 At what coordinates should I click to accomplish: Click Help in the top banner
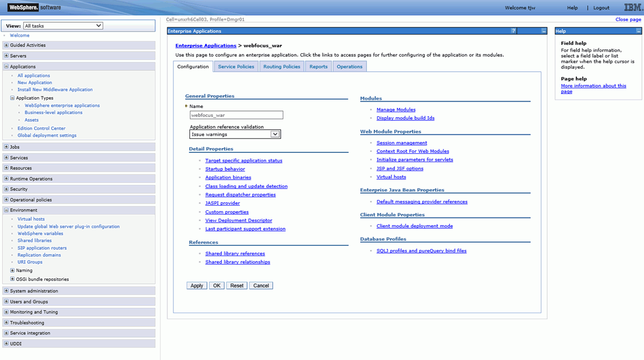[572, 8]
